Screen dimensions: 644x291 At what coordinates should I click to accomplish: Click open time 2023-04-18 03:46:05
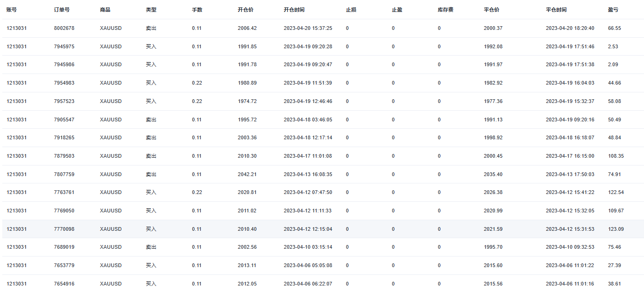(308, 120)
